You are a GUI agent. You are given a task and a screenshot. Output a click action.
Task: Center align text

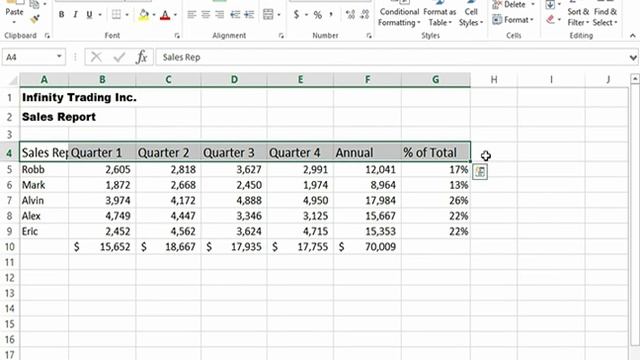tap(205, 15)
